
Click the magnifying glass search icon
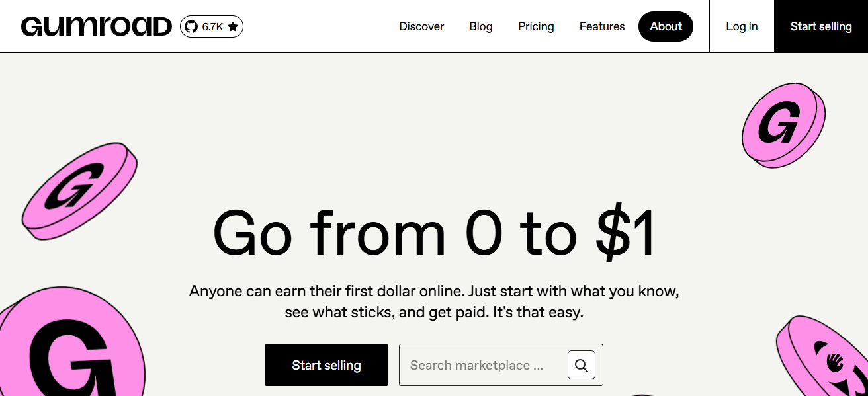click(582, 365)
